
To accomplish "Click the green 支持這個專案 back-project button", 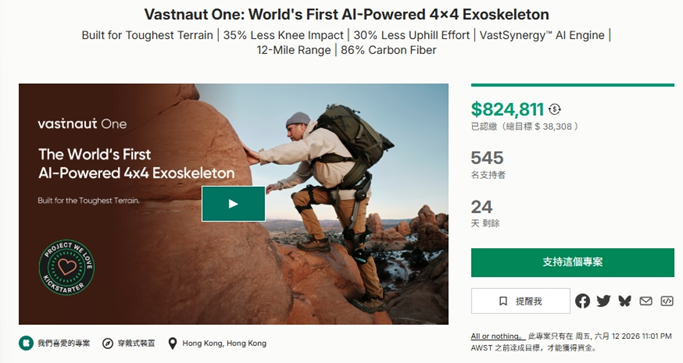I will pos(572,262).
